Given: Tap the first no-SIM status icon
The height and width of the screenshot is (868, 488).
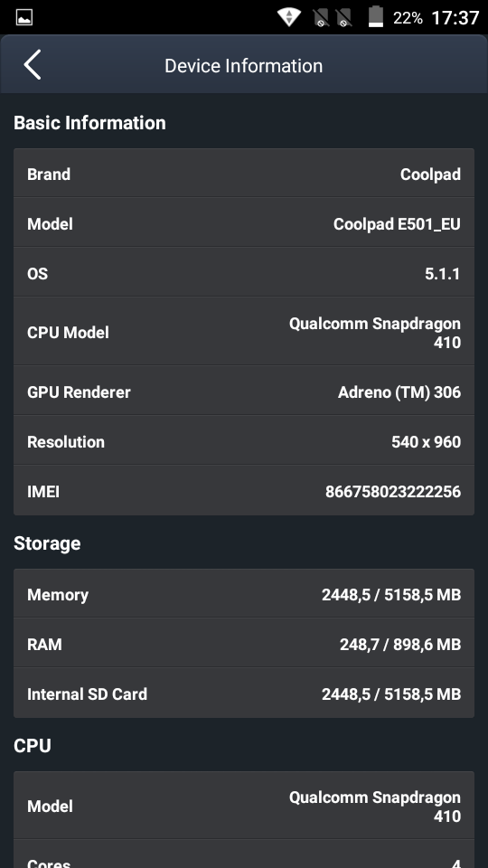Looking at the screenshot, I should click(321, 18).
